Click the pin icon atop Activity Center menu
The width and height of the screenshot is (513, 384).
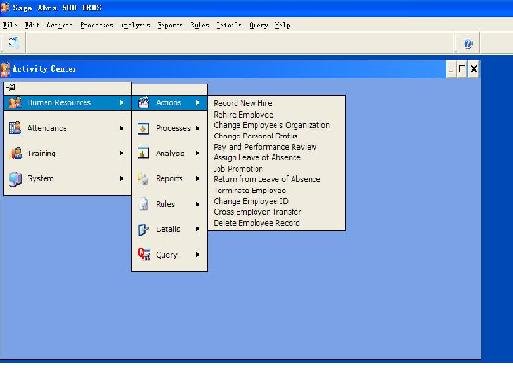pos(11,88)
